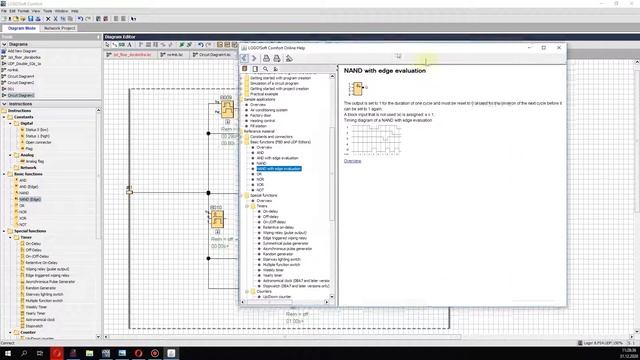Click help contents horizontal scrollbar right arrow
Image resolution: width=640 pixels, height=360 pixels.
327,302
